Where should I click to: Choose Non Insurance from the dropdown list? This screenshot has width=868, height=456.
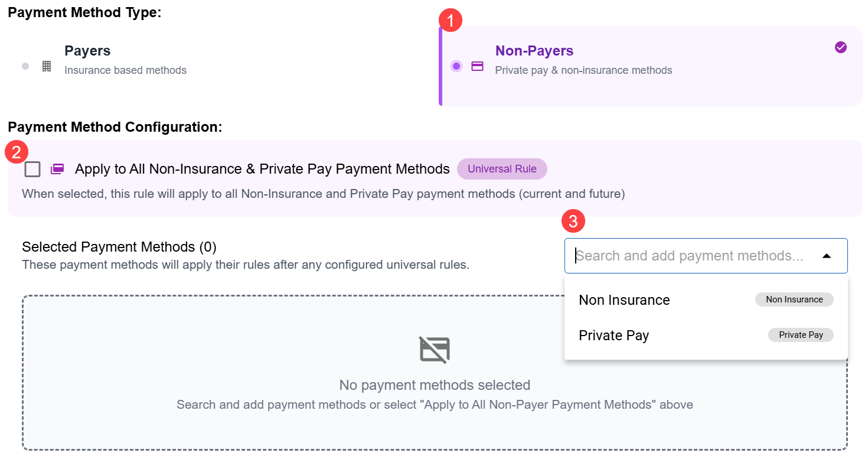coord(624,300)
